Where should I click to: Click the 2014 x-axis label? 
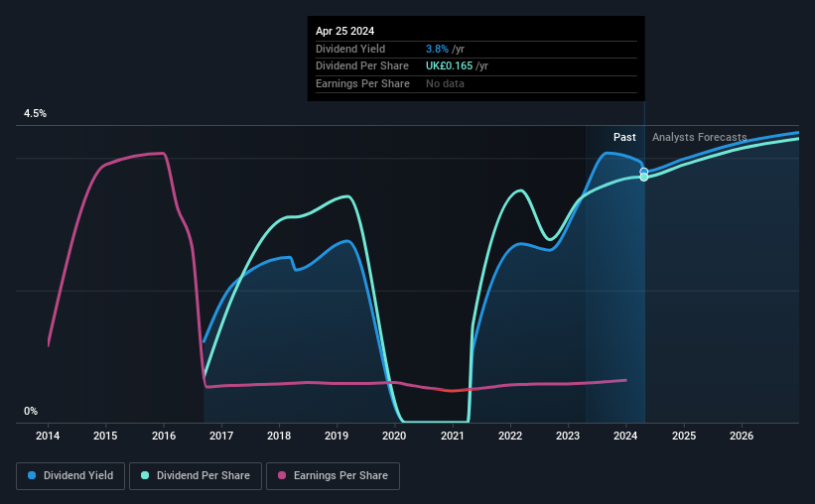48,436
